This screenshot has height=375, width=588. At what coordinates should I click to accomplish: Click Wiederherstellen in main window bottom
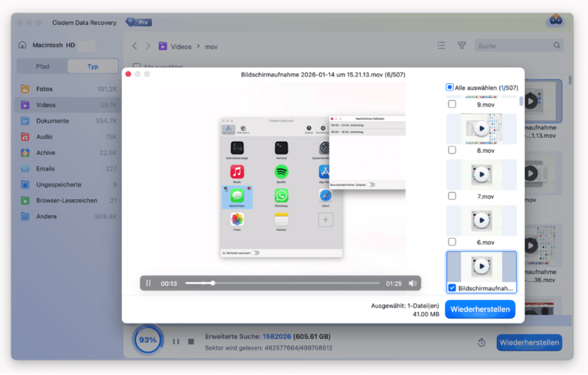tap(529, 343)
